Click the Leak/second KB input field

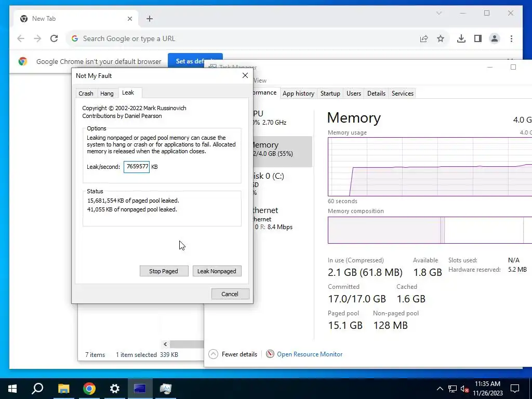pos(137,167)
